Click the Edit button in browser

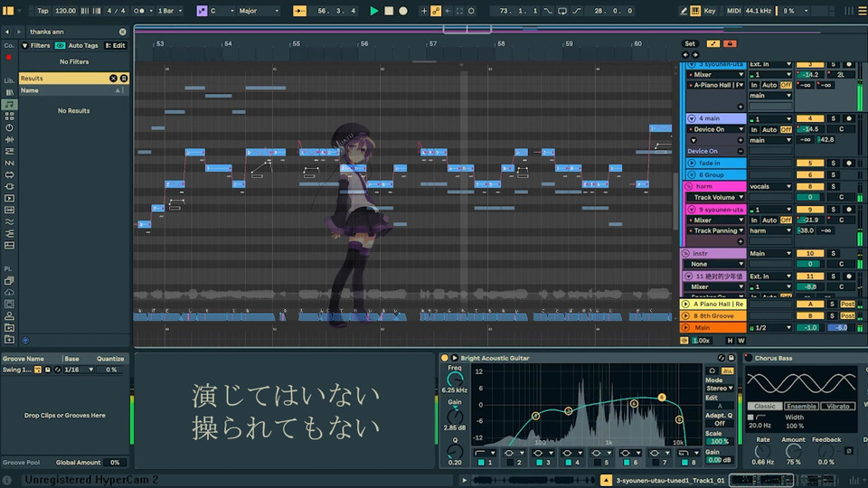point(115,46)
